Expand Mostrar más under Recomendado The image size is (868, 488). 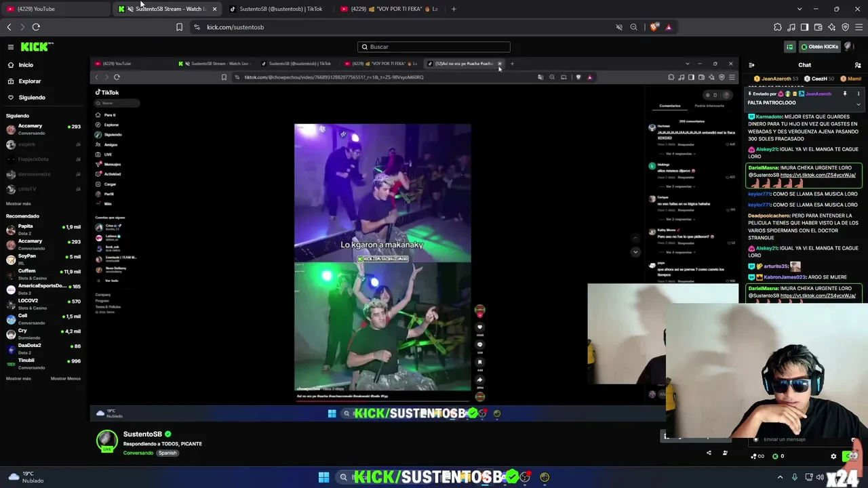[18, 378]
